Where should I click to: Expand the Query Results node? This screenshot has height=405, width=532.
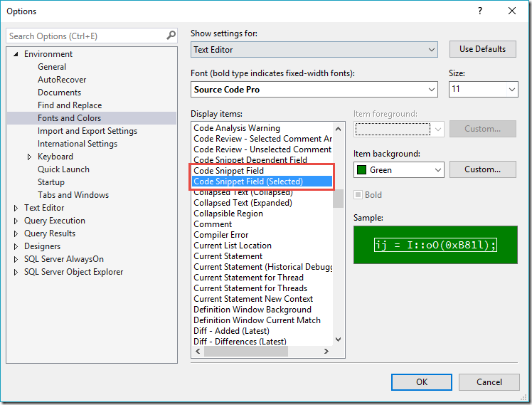16,233
